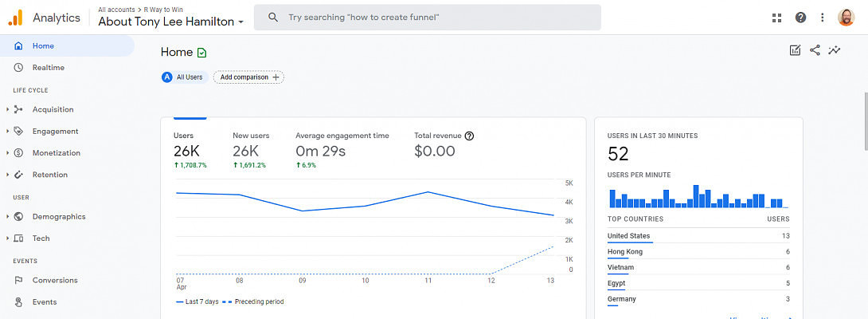This screenshot has width=868, height=319.
Task: Click the $0.00 revenue value
Action: click(x=435, y=151)
